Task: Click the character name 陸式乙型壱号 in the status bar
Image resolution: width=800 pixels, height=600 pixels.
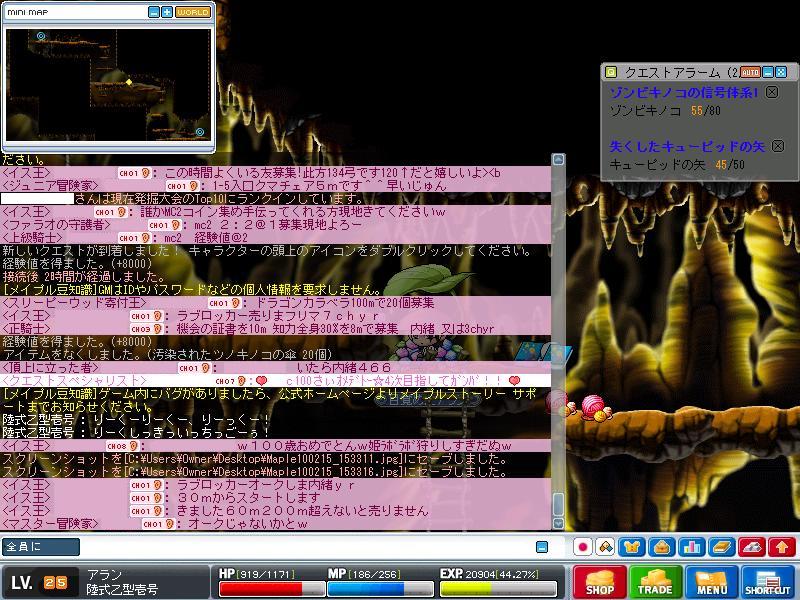Action: tap(122, 589)
